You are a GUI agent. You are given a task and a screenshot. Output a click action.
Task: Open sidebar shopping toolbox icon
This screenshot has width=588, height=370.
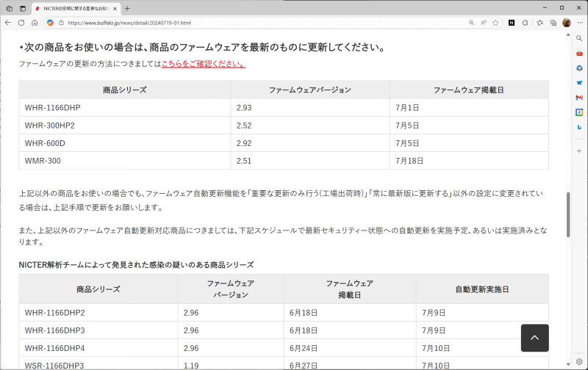pos(579,53)
